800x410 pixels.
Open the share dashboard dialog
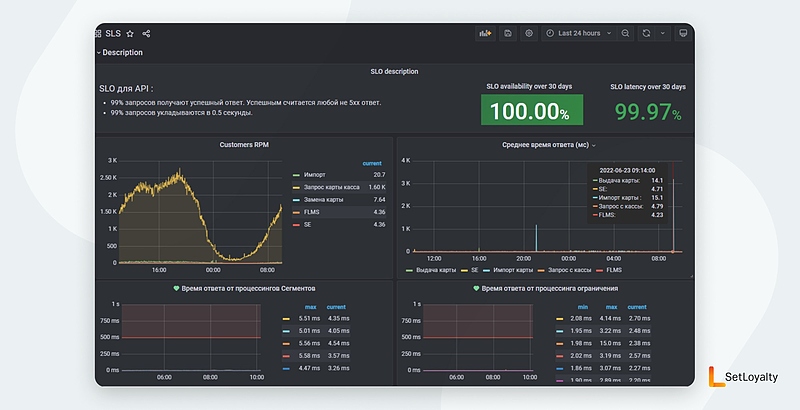[147, 33]
